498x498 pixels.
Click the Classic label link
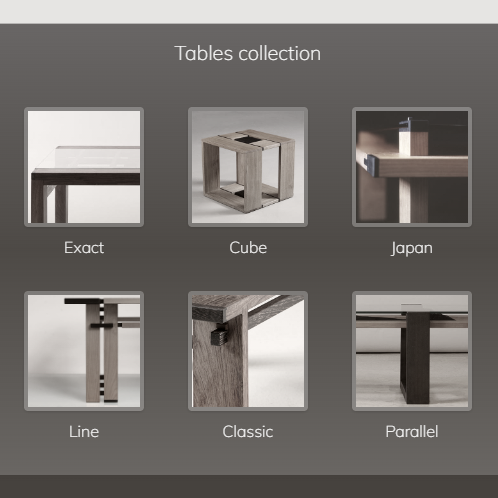(248, 432)
